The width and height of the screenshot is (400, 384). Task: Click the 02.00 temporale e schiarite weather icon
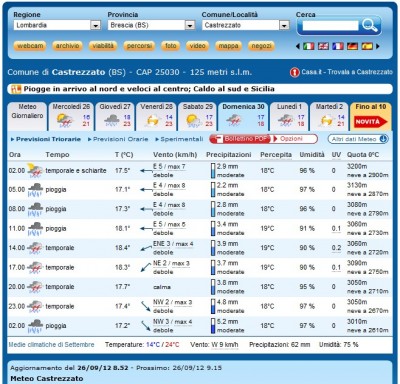tap(35, 170)
